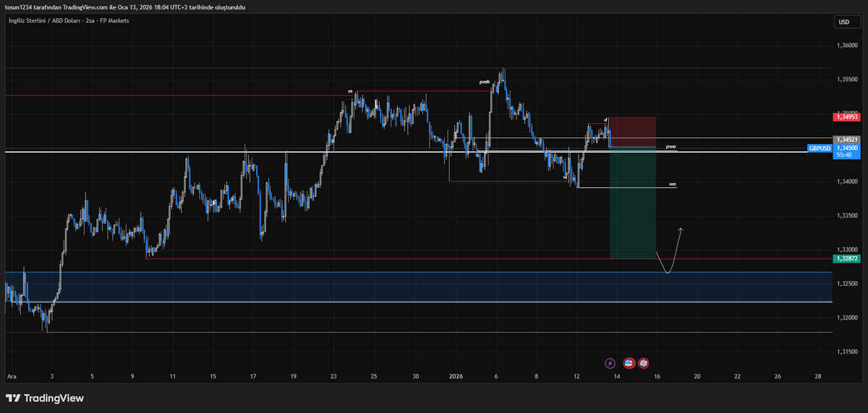This screenshot has width=868, height=413.
Task: Click the 1,35500 price axis value
Action: click(x=847, y=80)
